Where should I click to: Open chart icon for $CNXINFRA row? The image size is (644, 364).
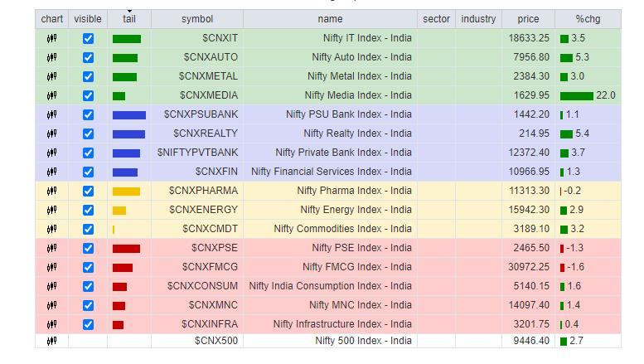(51, 324)
